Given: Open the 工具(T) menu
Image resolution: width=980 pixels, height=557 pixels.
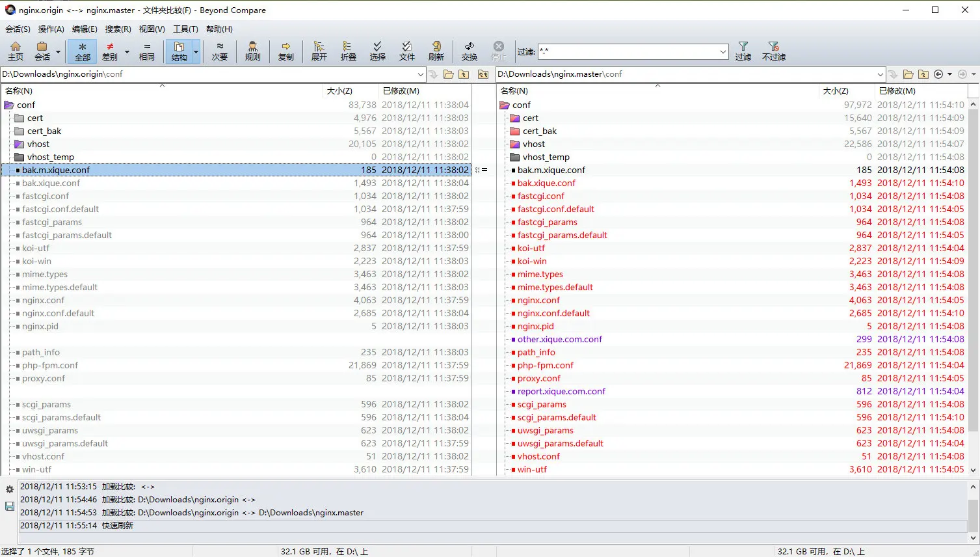Looking at the screenshot, I should (x=185, y=29).
